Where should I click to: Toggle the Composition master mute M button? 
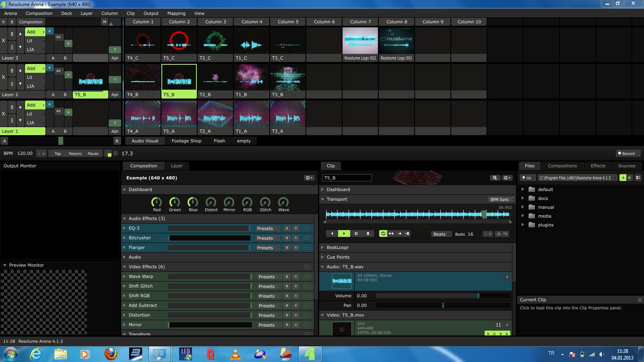[105, 22]
